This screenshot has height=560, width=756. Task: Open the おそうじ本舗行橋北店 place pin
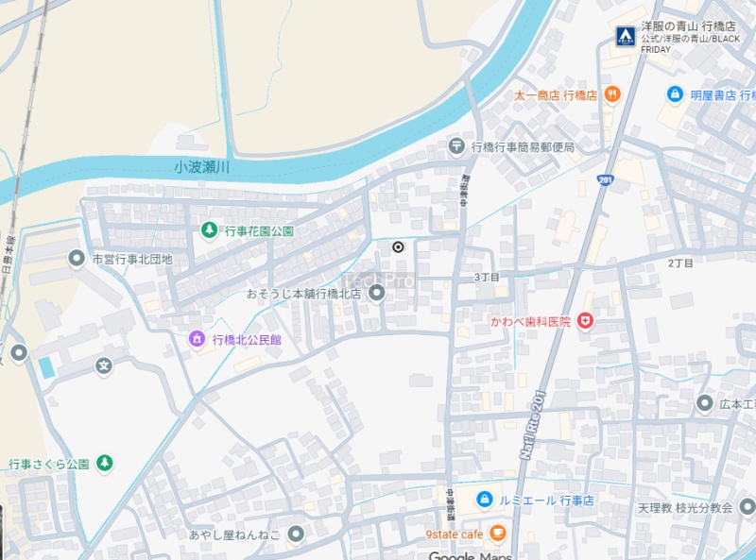coord(376,293)
